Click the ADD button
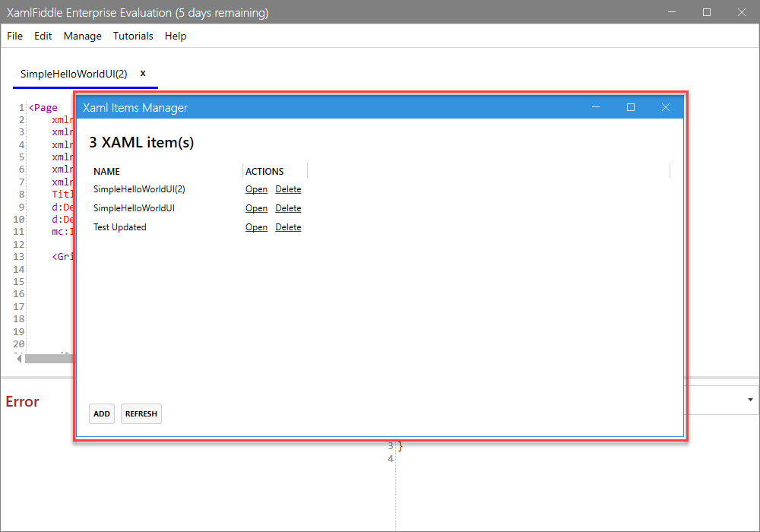The width and height of the screenshot is (760, 532). click(x=102, y=413)
